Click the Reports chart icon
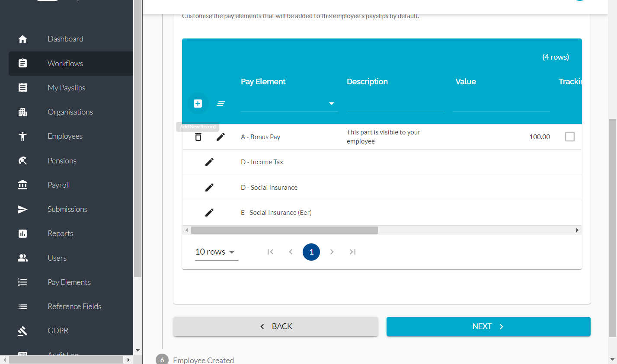This screenshot has height=364, width=617. point(23,233)
